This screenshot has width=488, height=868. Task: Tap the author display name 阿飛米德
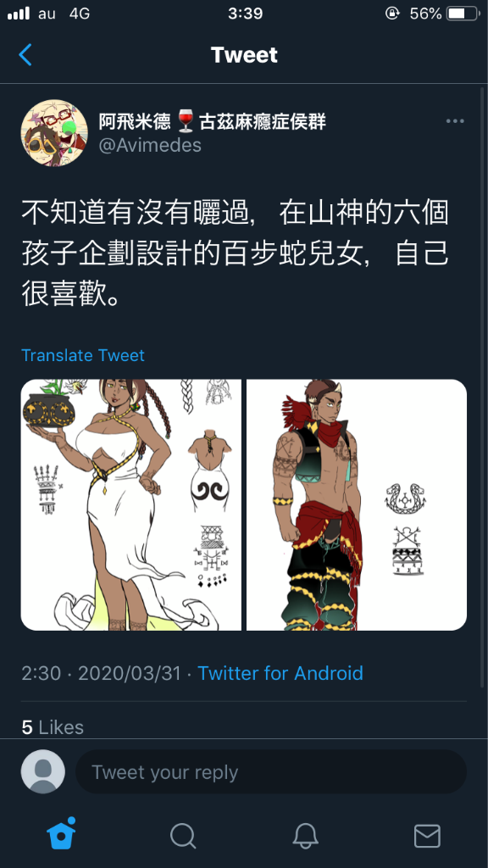click(x=135, y=121)
